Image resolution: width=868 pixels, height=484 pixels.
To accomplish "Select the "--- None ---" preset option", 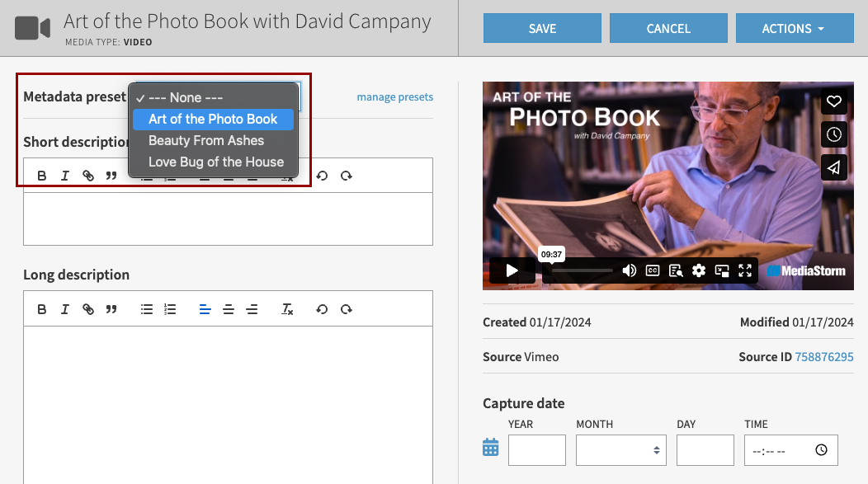I will tap(186, 97).
